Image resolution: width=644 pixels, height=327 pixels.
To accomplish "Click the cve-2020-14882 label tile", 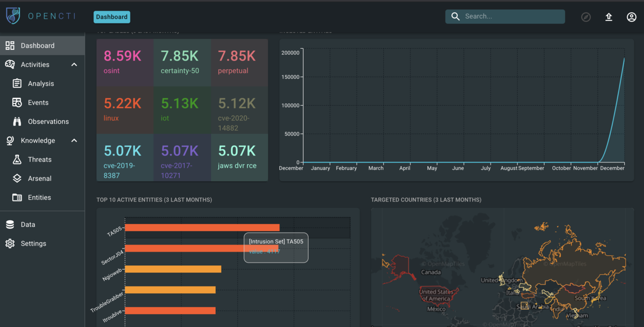I will click(x=239, y=110).
